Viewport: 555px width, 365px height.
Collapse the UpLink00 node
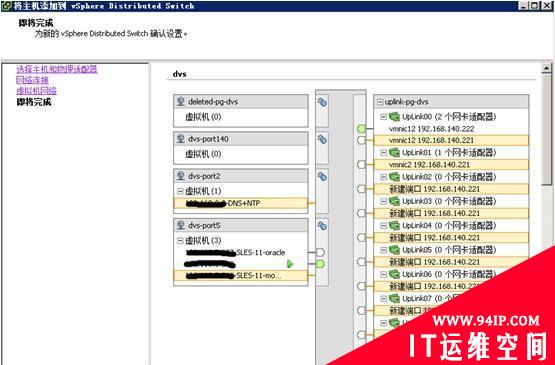(384, 116)
